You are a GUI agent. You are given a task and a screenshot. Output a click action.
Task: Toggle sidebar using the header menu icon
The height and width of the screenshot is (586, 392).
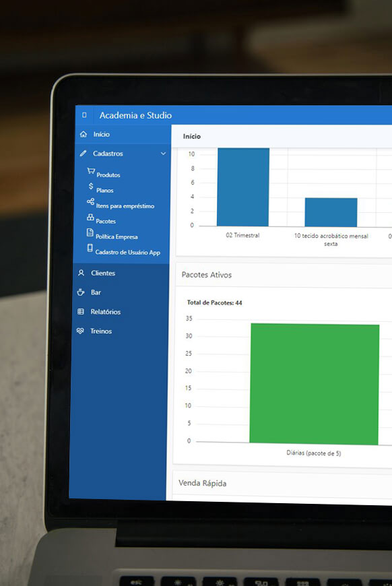pyautogui.click(x=84, y=115)
